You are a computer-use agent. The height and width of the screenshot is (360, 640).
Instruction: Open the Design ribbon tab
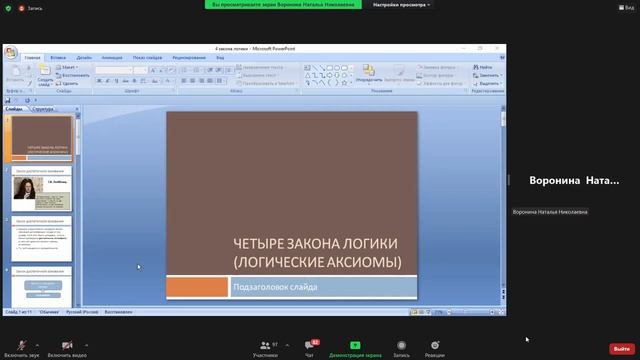84,58
